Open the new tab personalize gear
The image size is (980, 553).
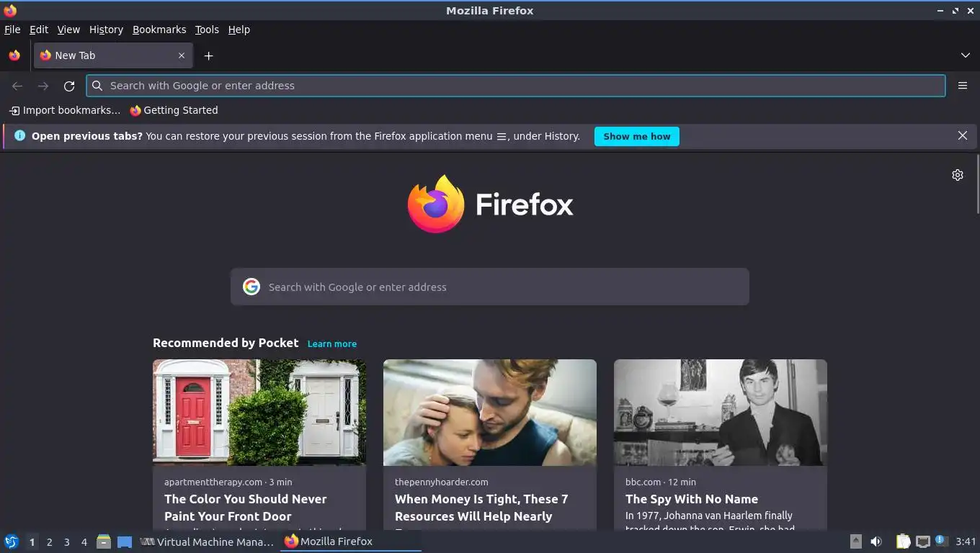pyautogui.click(x=957, y=175)
